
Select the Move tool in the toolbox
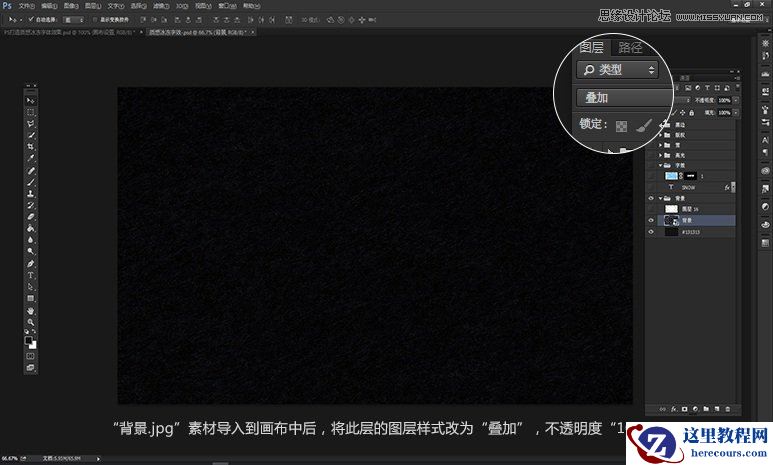click(31, 100)
